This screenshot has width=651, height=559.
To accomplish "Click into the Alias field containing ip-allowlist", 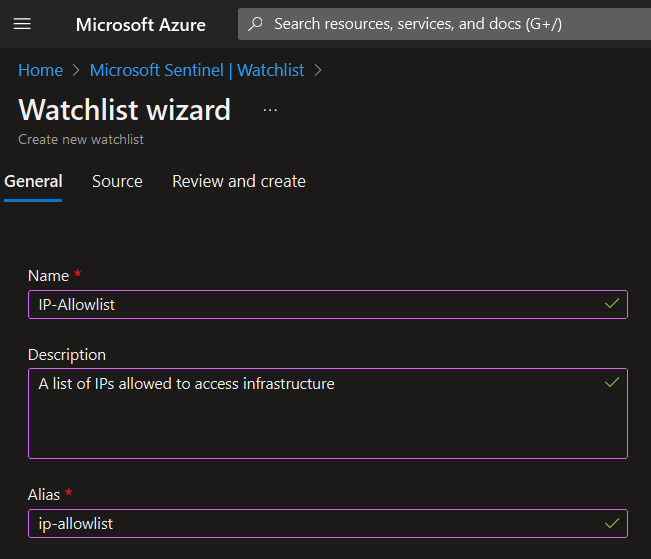I will coord(300,523).
